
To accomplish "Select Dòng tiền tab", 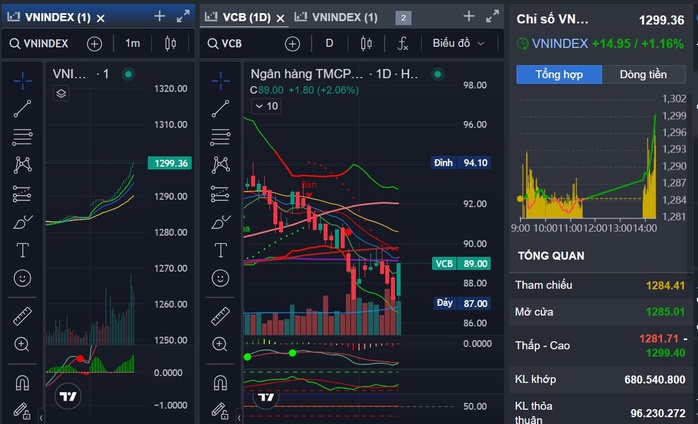I will (644, 74).
